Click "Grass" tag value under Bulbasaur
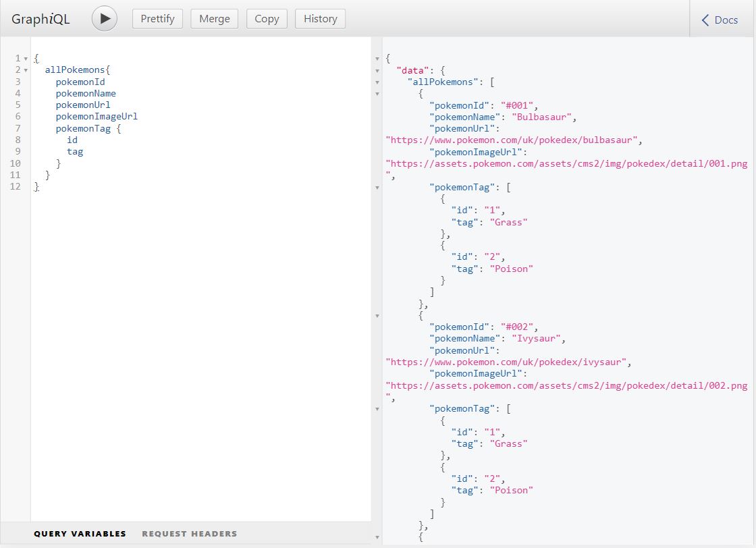This screenshot has height=548, width=756. (x=509, y=223)
